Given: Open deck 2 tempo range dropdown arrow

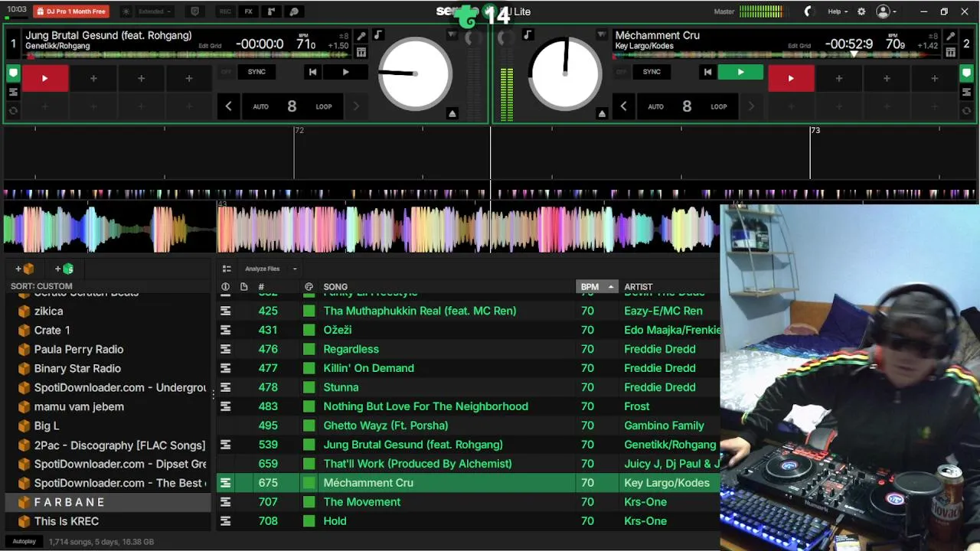Looking at the screenshot, I should 602,35.
